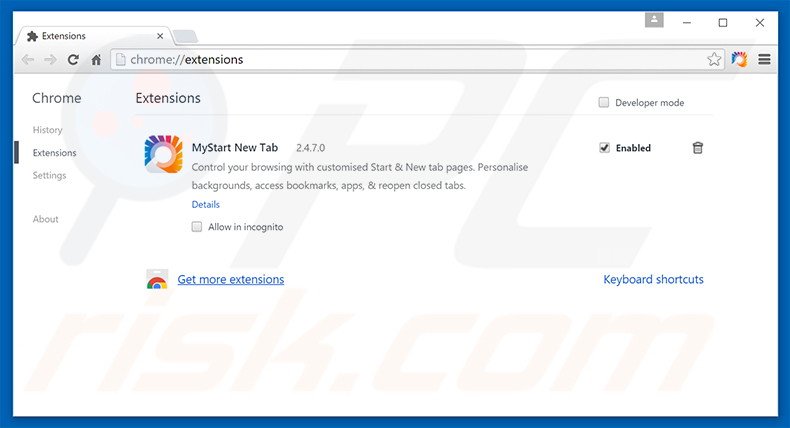790x428 pixels.
Task: Bookmark this page with the star icon
Action: pos(713,59)
